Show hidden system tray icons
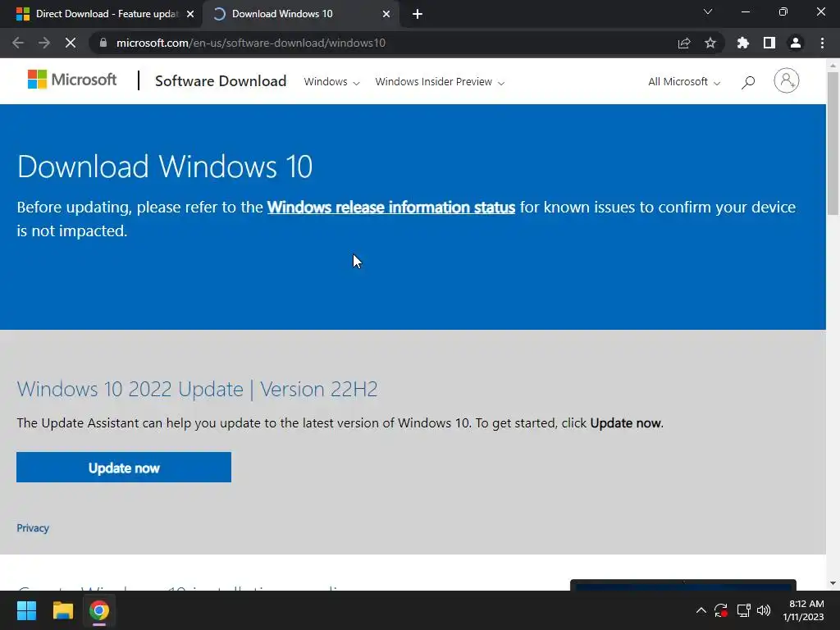The image size is (840, 630). [701, 610]
